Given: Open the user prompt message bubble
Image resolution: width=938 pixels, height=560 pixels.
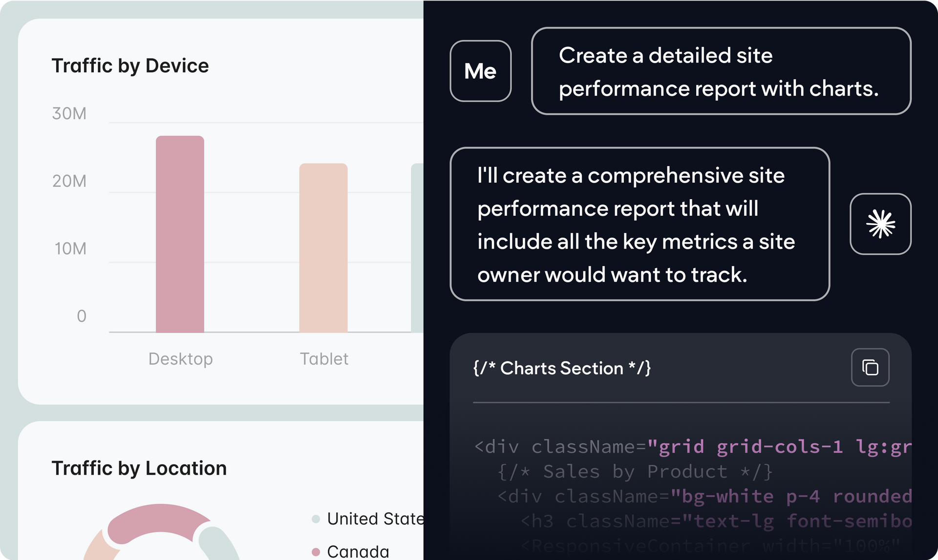Looking at the screenshot, I should (x=721, y=71).
